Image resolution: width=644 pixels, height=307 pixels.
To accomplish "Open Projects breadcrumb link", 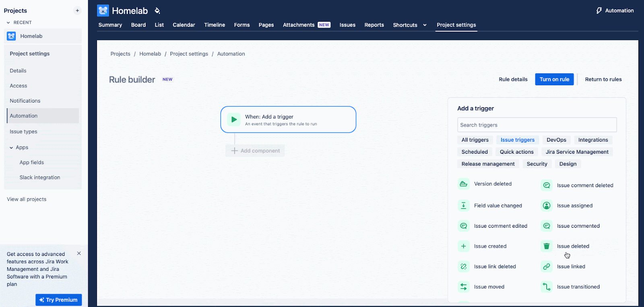I will pos(120,54).
